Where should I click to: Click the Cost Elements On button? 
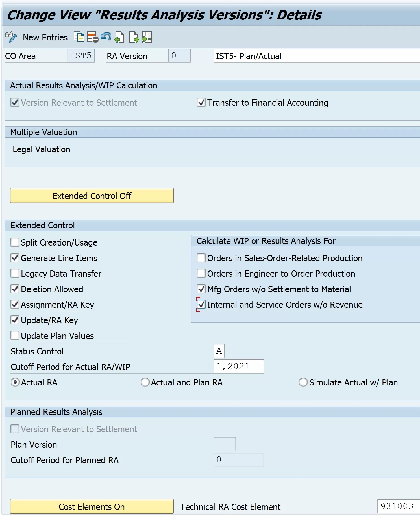coord(92,506)
